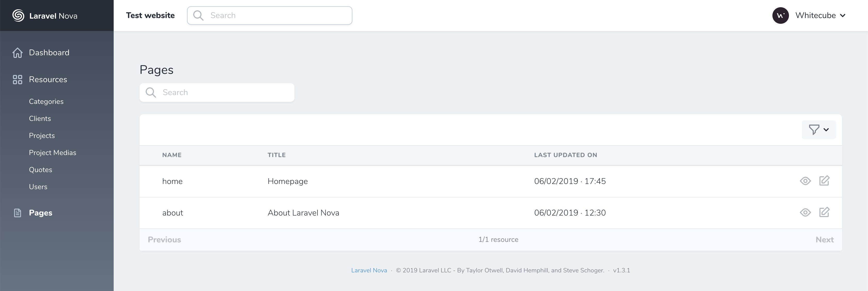
Task: Open the Users resource
Action: click(38, 187)
